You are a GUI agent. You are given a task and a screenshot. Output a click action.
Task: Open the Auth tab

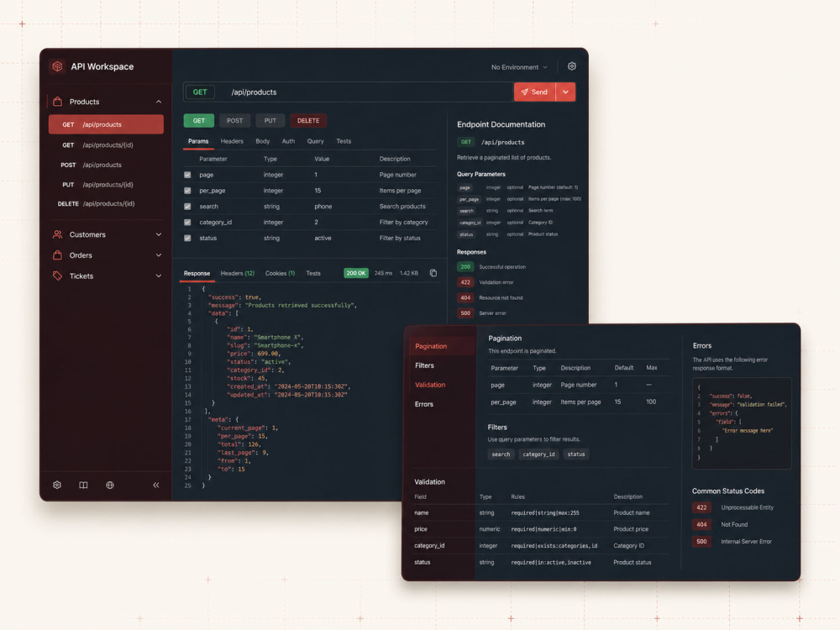point(288,141)
